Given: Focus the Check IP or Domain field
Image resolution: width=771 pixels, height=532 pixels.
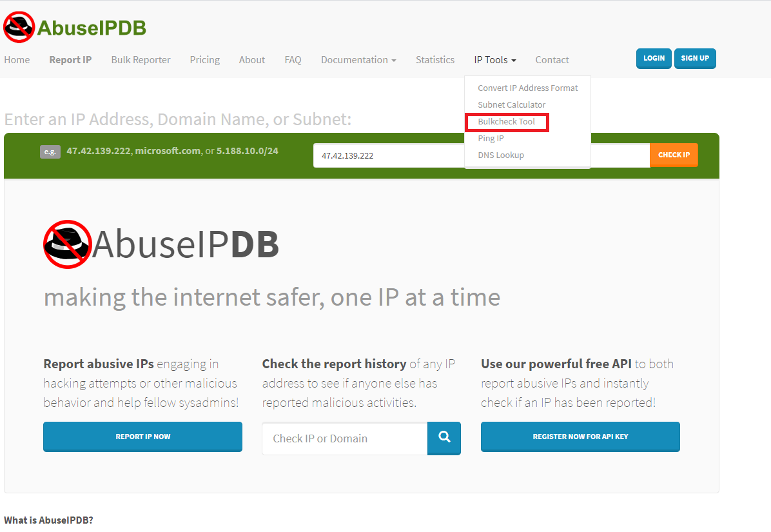Looking at the screenshot, I should pos(345,438).
